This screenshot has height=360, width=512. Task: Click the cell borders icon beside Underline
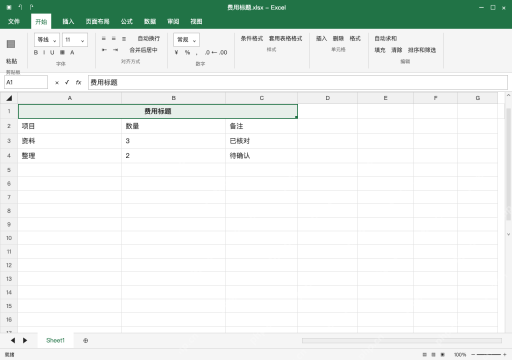click(62, 52)
